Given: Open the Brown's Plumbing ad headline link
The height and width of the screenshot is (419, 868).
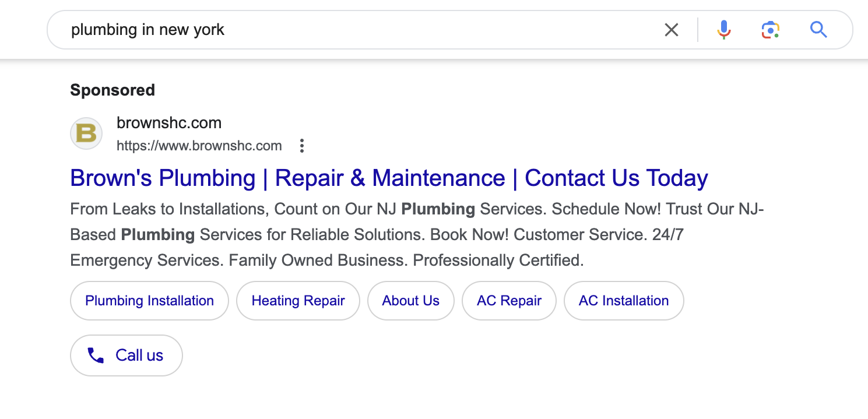Looking at the screenshot, I should (x=389, y=178).
